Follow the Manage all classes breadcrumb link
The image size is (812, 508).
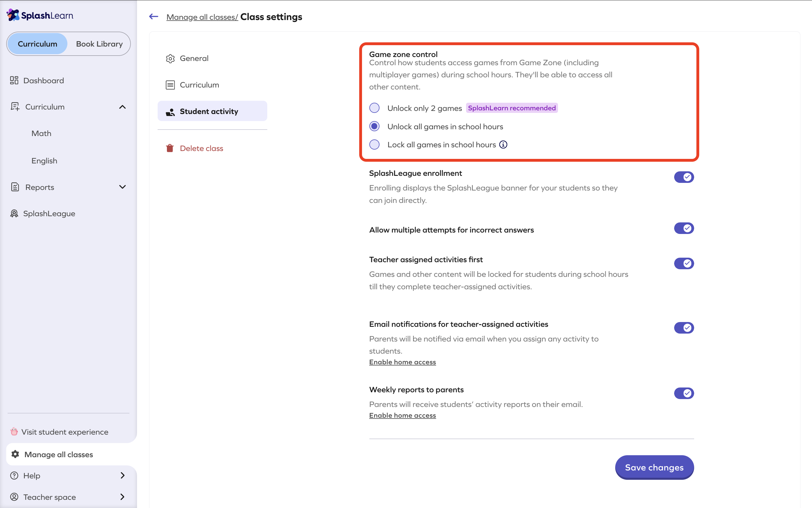click(202, 17)
